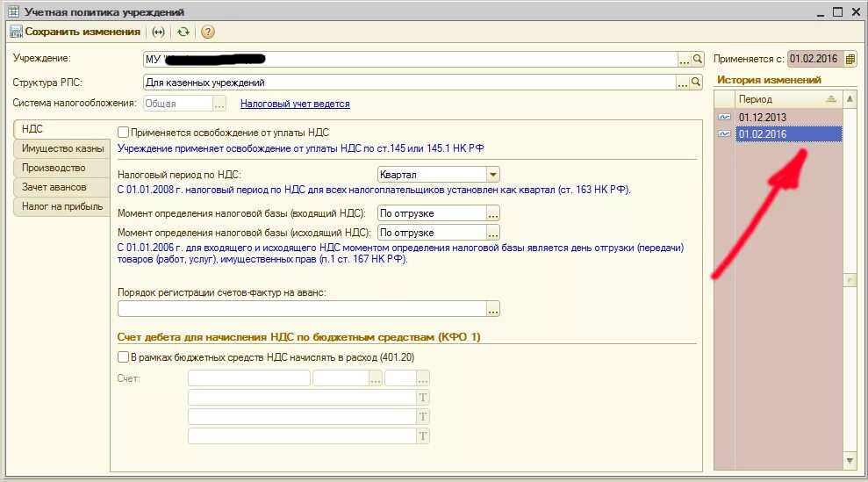Click the period navigation arrows icon in toolbar
This screenshot has width=868, height=482.
click(x=158, y=32)
